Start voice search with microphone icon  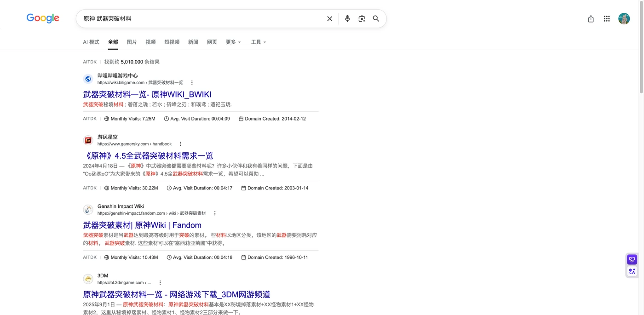pos(347,19)
